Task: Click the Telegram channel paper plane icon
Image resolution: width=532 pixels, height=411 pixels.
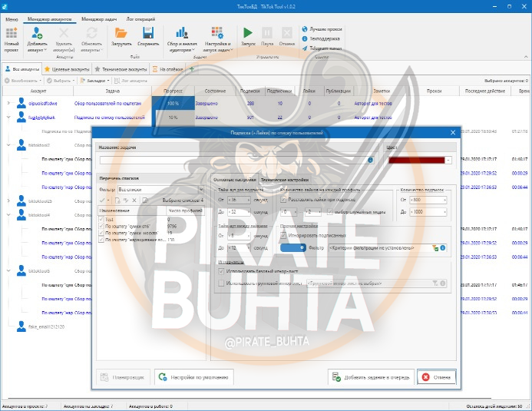Action: point(305,48)
